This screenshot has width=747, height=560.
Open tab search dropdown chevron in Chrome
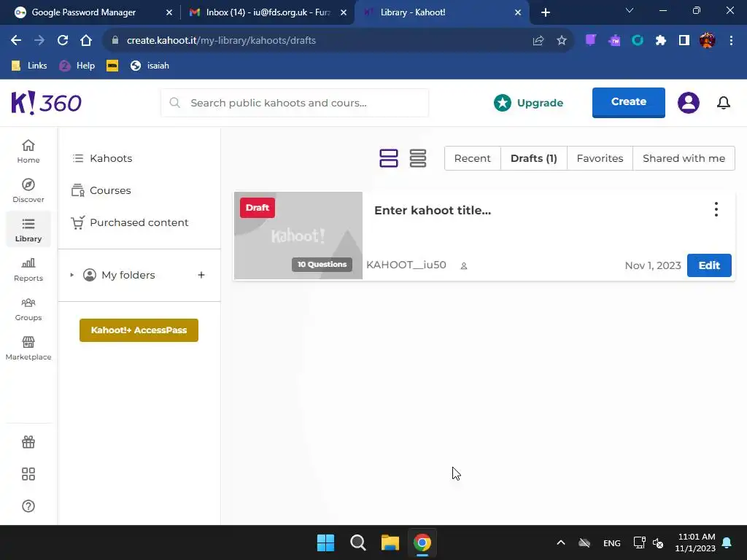point(630,10)
